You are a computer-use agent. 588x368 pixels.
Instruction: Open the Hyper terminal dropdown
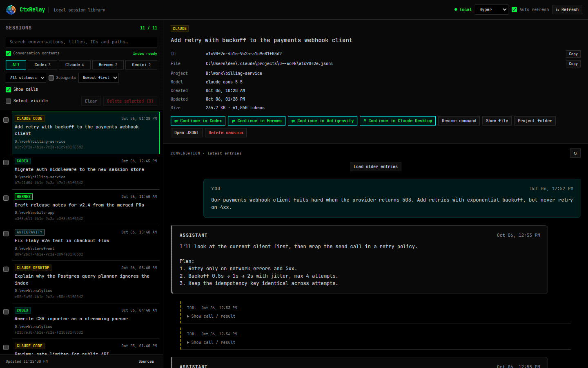pyautogui.click(x=492, y=9)
